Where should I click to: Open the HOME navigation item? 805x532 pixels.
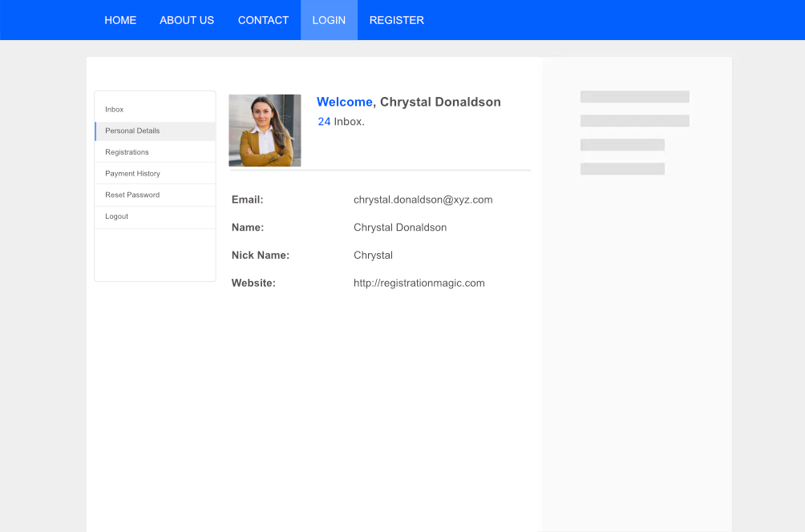pyautogui.click(x=120, y=20)
